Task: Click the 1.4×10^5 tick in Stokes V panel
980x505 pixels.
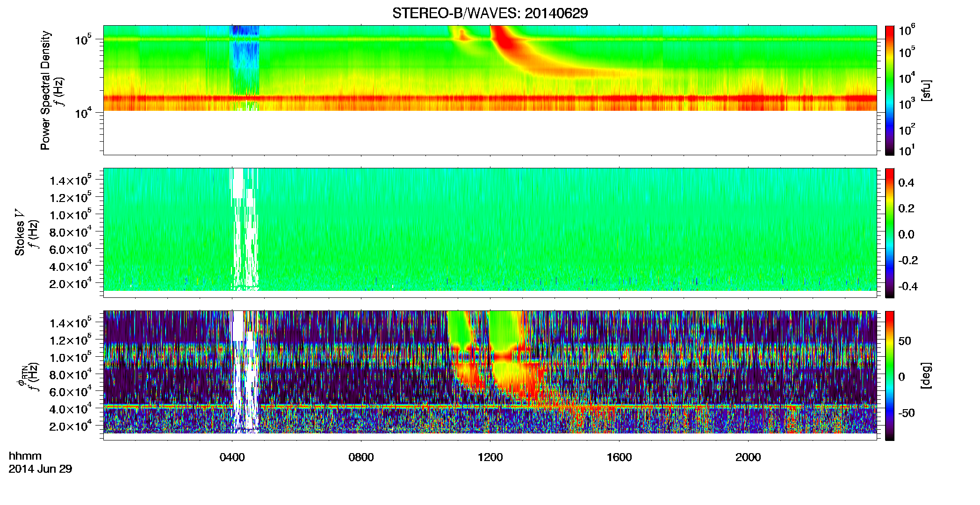Action: click(x=71, y=180)
